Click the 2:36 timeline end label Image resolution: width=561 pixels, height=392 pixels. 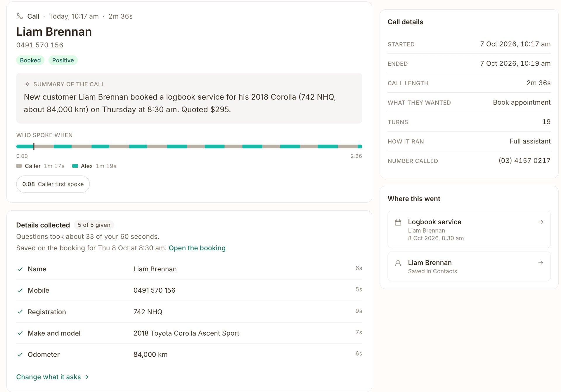pyautogui.click(x=356, y=156)
